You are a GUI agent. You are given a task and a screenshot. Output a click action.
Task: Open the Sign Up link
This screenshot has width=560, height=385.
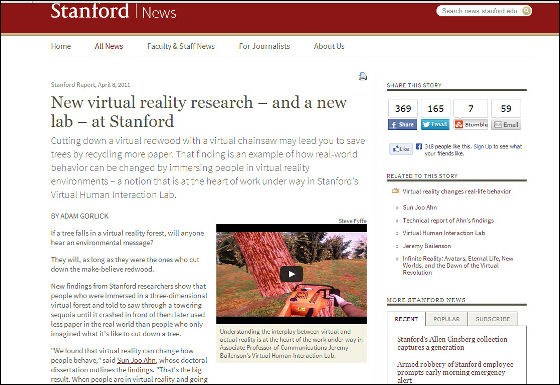483,146
